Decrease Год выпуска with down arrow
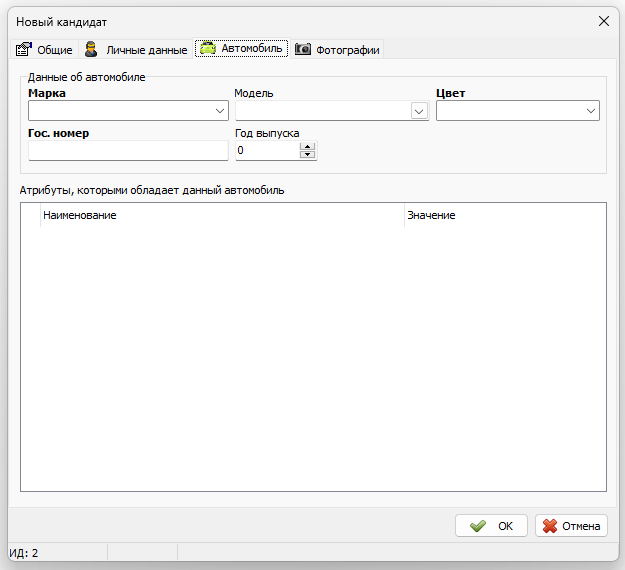The width and height of the screenshot is (625, 570). coord(307,155)
